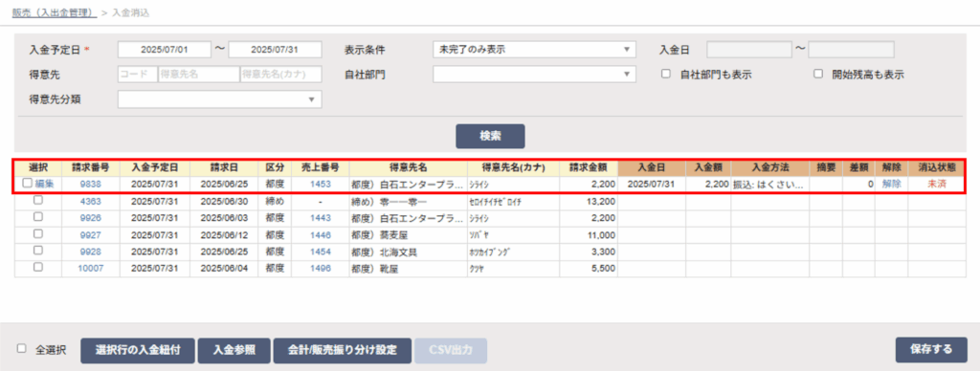
Task: Open sales number 1446 link
Action: coord(320,235)
